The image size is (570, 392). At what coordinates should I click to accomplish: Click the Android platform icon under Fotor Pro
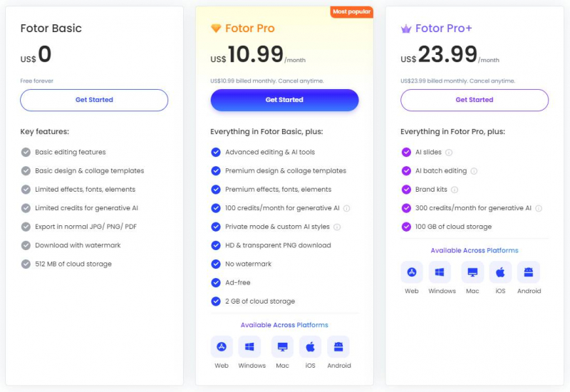(338, 347)
